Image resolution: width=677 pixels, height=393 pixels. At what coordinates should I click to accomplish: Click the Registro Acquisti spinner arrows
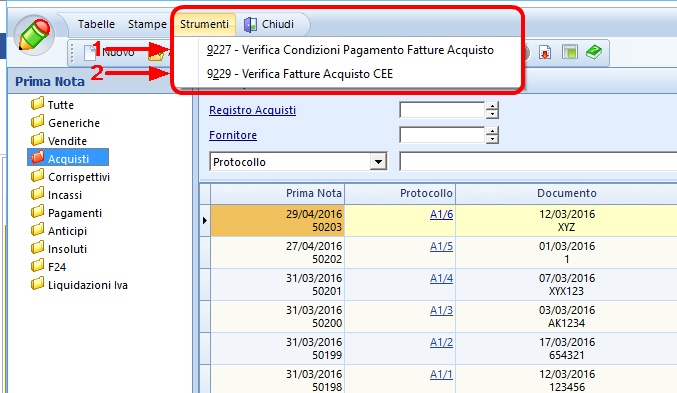(492, 110)
